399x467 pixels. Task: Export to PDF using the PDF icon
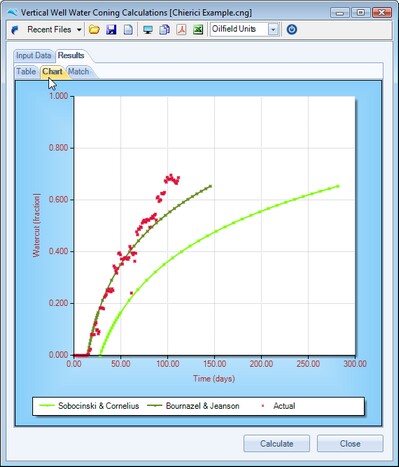(x=181, y=30)
